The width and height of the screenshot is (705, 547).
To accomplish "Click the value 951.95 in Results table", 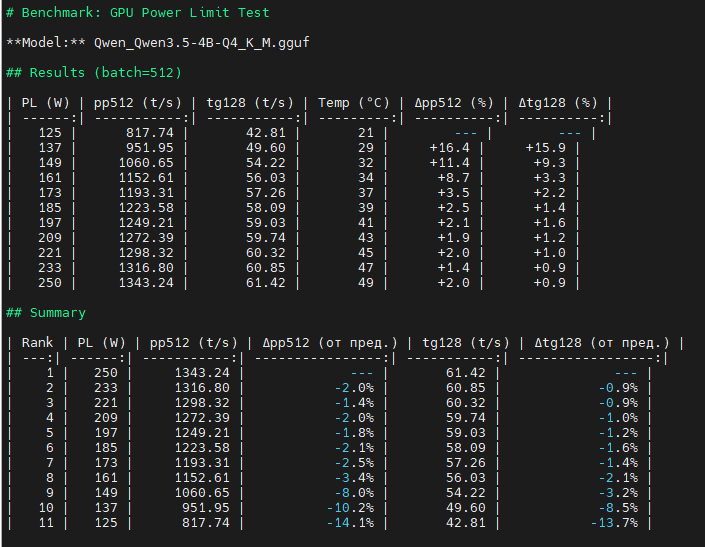I will click(x=150, y=148).
